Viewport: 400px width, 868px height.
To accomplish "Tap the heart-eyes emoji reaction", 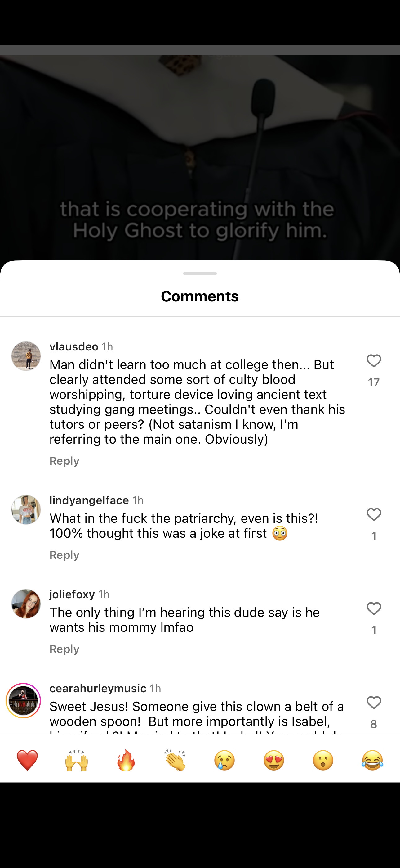I will tap(274, 761).
